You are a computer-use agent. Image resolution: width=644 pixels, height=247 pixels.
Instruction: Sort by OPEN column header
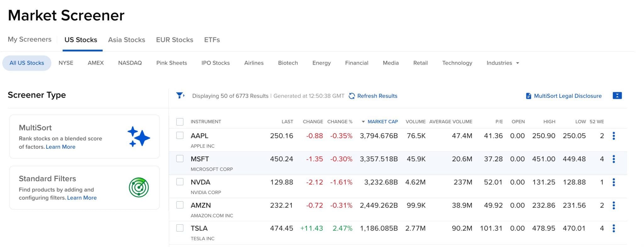(518, 122)
